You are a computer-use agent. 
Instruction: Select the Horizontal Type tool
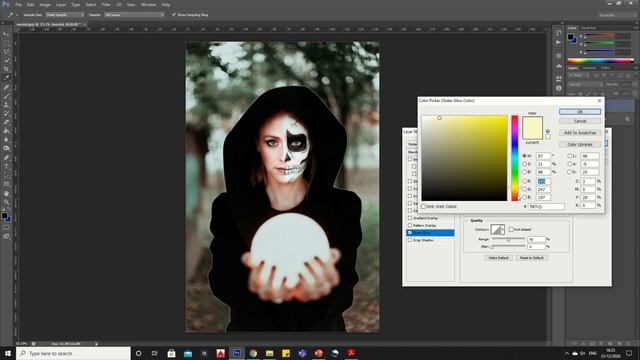pos(6,167)
